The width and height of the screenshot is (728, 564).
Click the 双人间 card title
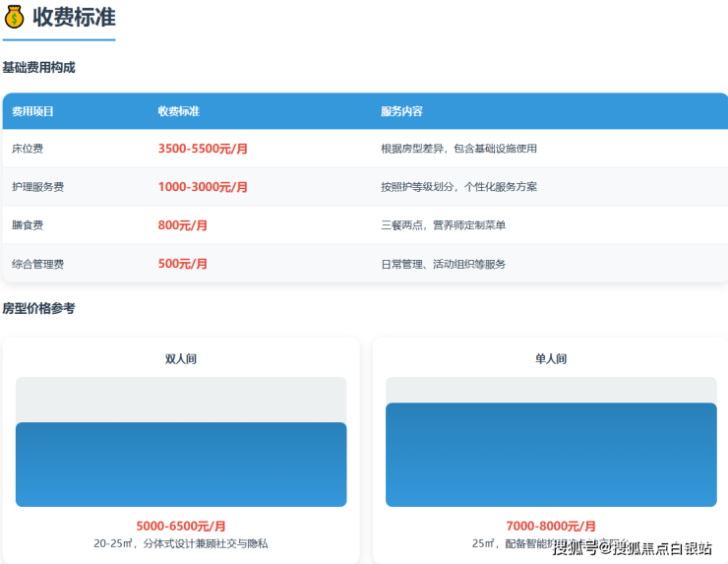pyautogui.click(x=181, y=358)
